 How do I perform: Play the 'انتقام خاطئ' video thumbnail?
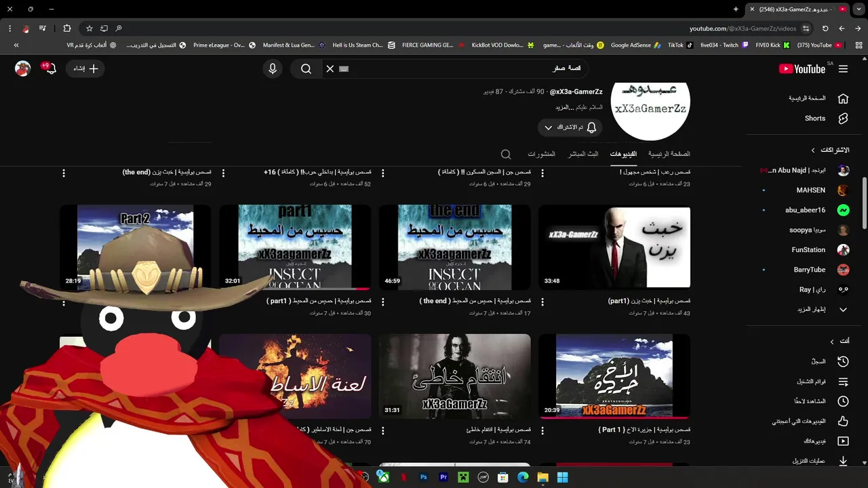pos(454,376)
